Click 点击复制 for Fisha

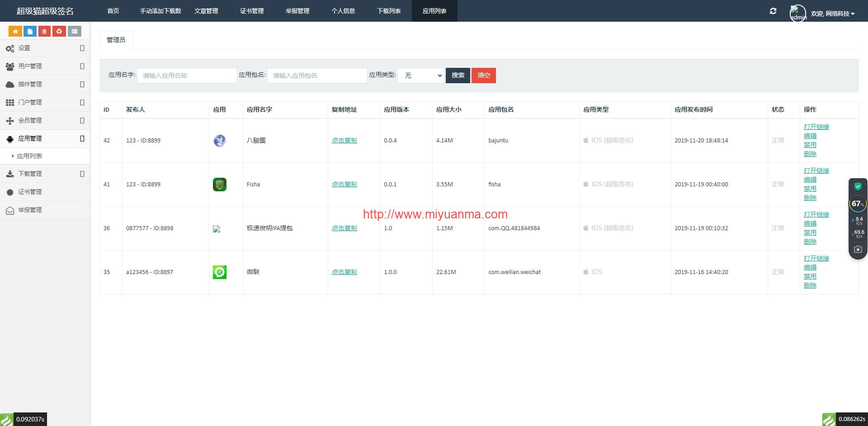tap(344, 185)
